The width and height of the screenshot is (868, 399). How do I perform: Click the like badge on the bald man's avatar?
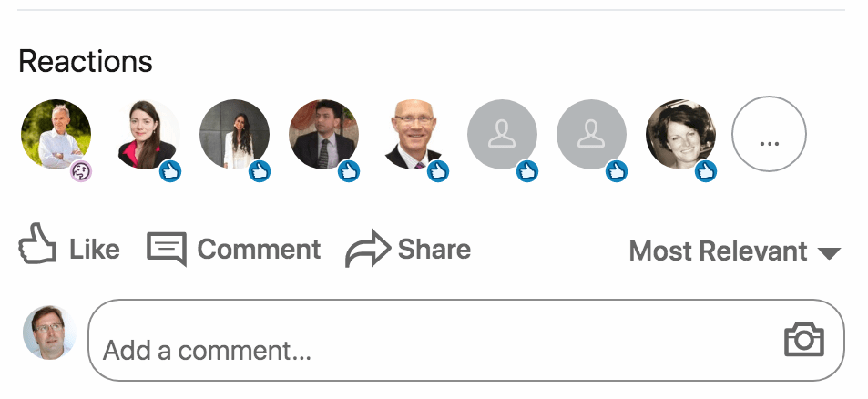pyautogui.click(x=438, y=171)
